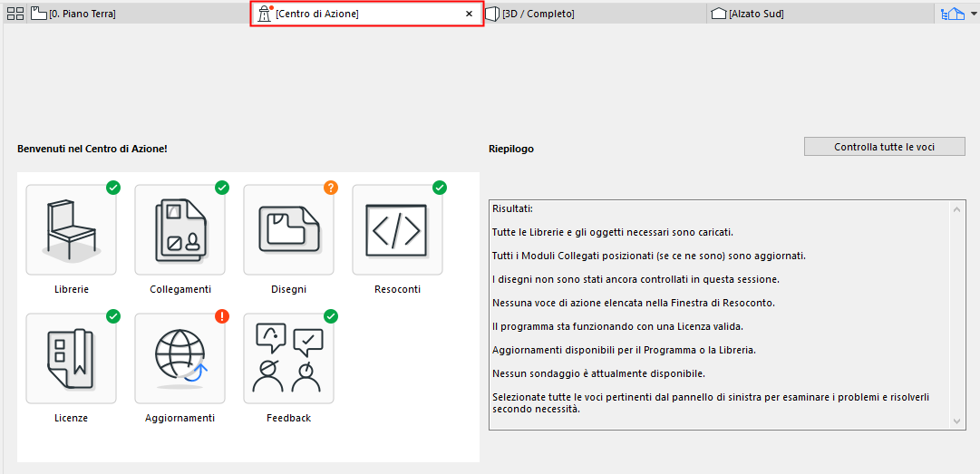Select the Centro di Azione tab
980x474 pixels.
click(x=367, y=14)
